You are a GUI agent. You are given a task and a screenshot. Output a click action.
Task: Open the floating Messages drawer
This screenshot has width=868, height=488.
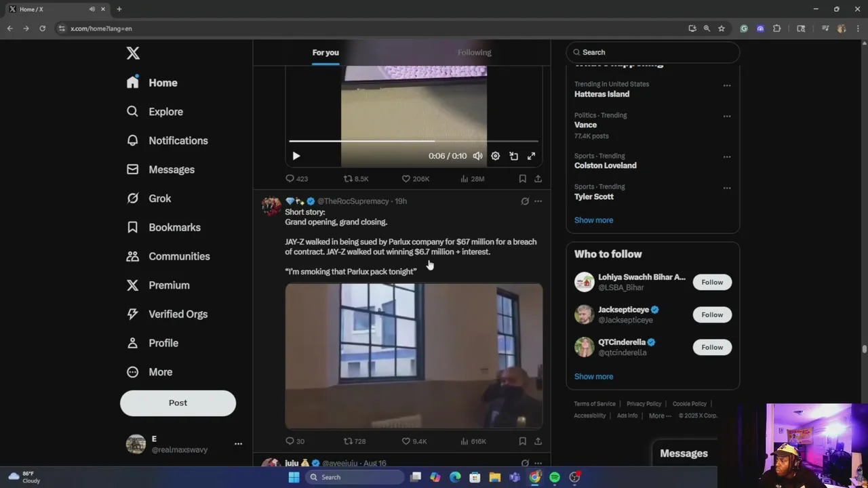(x=684, y=453)
